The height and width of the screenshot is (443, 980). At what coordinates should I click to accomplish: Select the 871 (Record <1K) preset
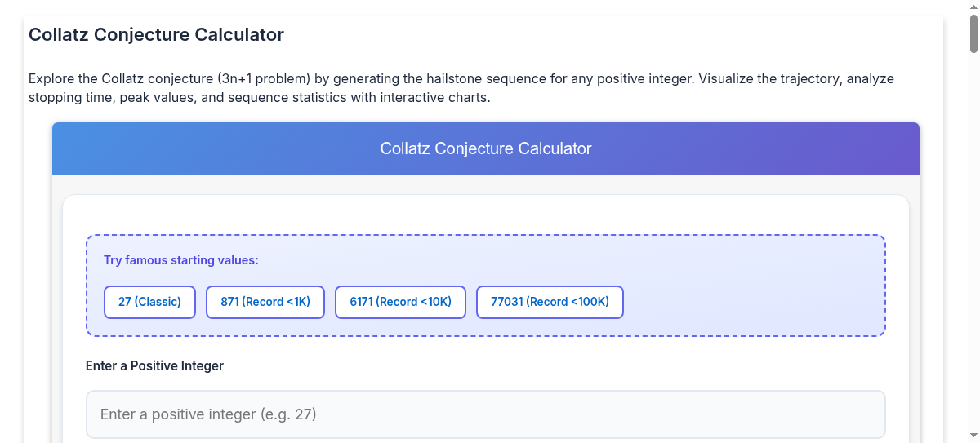point(265,302)
